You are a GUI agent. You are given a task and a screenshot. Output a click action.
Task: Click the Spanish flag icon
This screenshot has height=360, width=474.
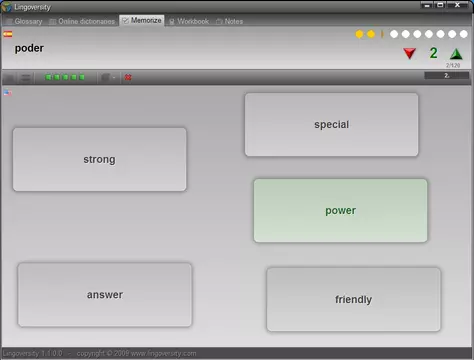[8, 34]
